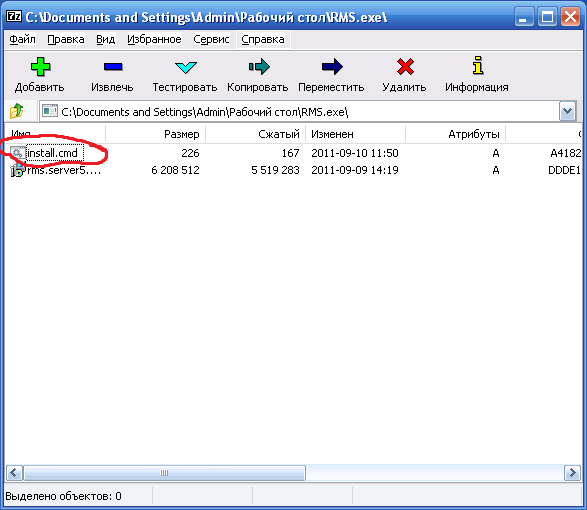Click the Переместить dark blue arrow
The width and height of the screenshot is (587, 510).
tap(332, 67)
